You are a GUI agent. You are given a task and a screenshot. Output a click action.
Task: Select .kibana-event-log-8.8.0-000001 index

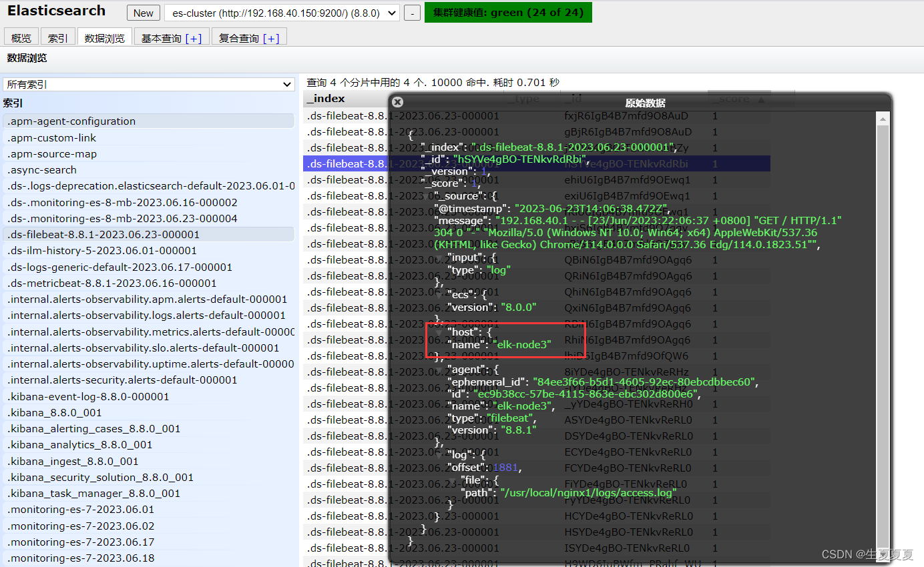[148, 396]
